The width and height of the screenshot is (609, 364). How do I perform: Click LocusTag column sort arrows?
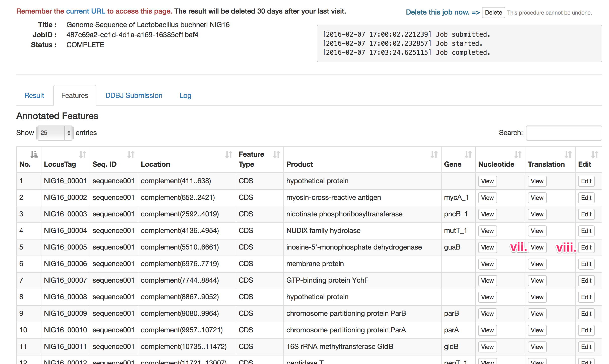coord(83,154)
